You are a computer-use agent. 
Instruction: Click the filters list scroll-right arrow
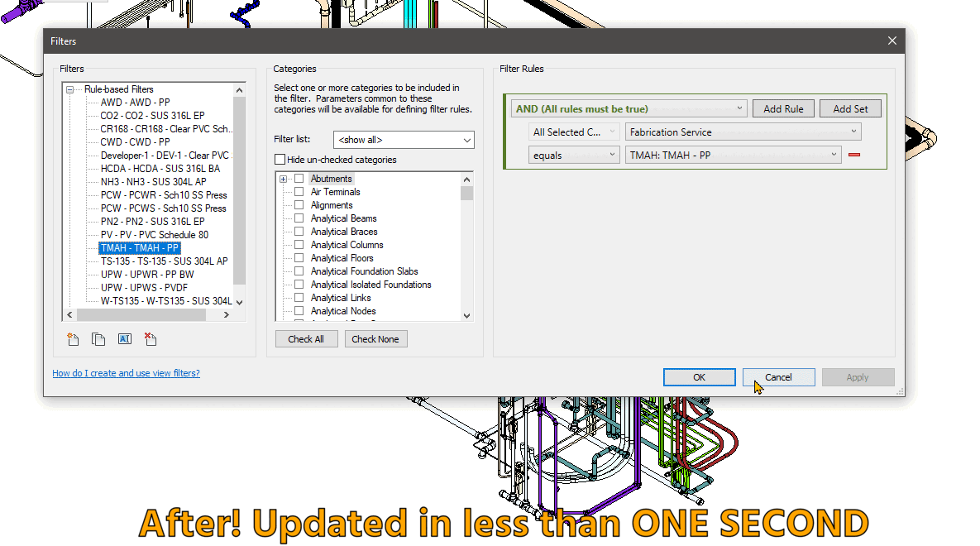pyautogui.click(x=227, y=315)
